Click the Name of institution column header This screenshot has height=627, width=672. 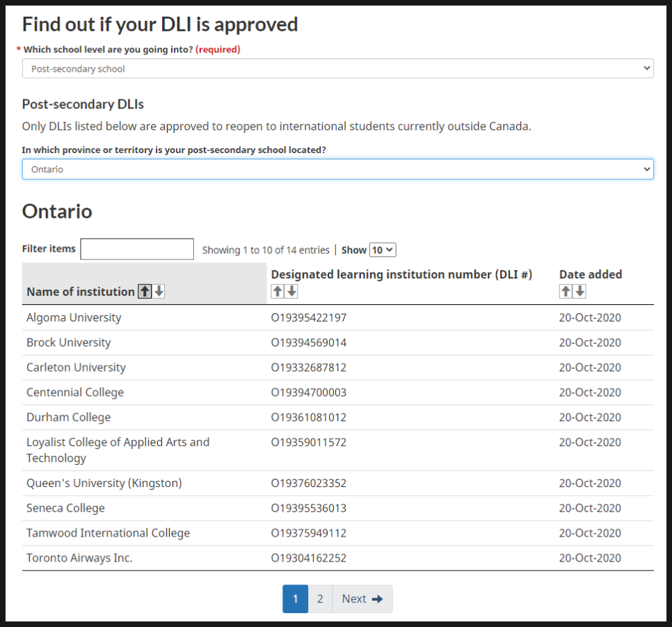(81, 292)
